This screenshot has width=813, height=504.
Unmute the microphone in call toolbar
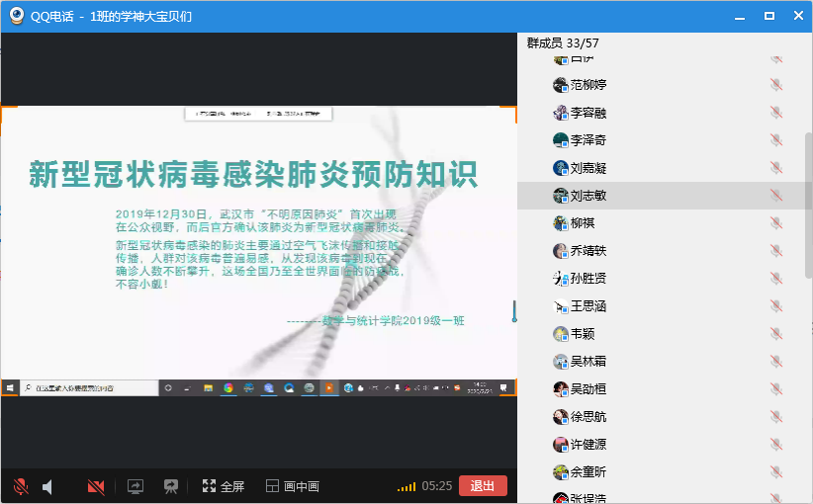point(20,486)
